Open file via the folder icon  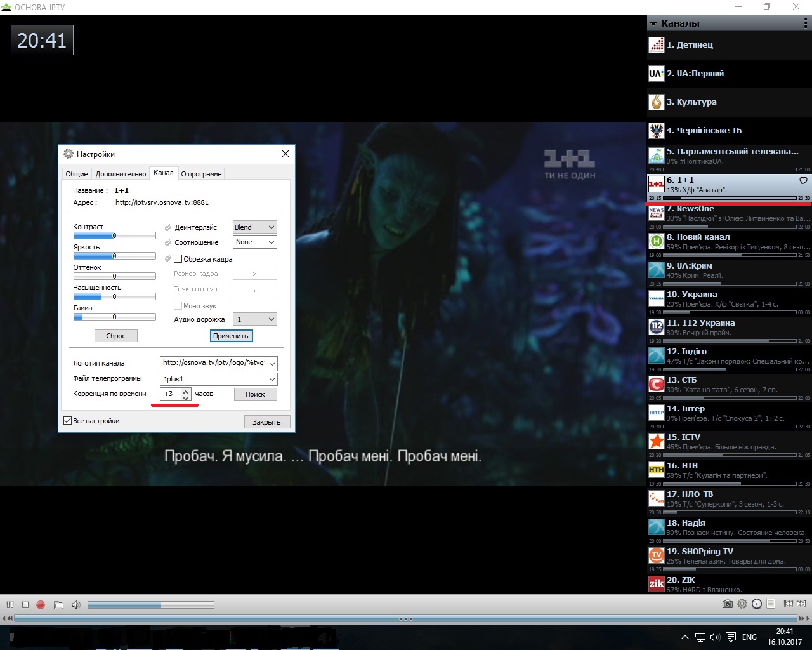pyautogui.click(x=58, y=605)
